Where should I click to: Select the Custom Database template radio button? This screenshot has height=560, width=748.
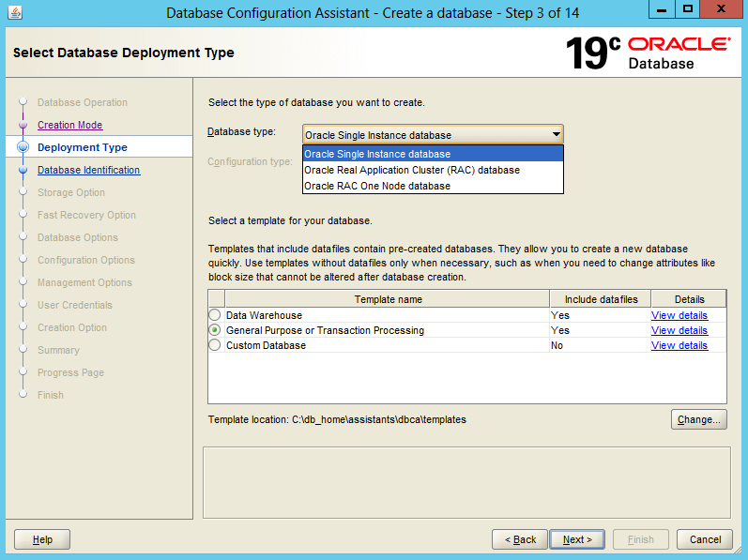215,345
